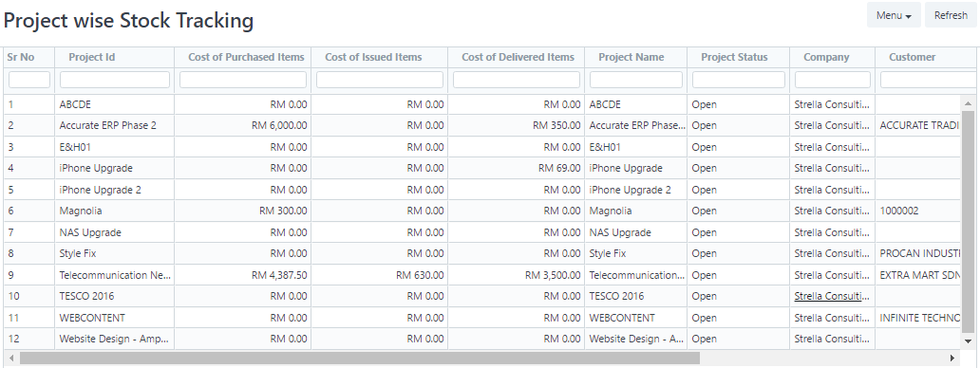980x368 pixels.
Task: Open the underlined Strella Consulti... link in TESCO 2016 row
Action: click(x=831, y=296)
